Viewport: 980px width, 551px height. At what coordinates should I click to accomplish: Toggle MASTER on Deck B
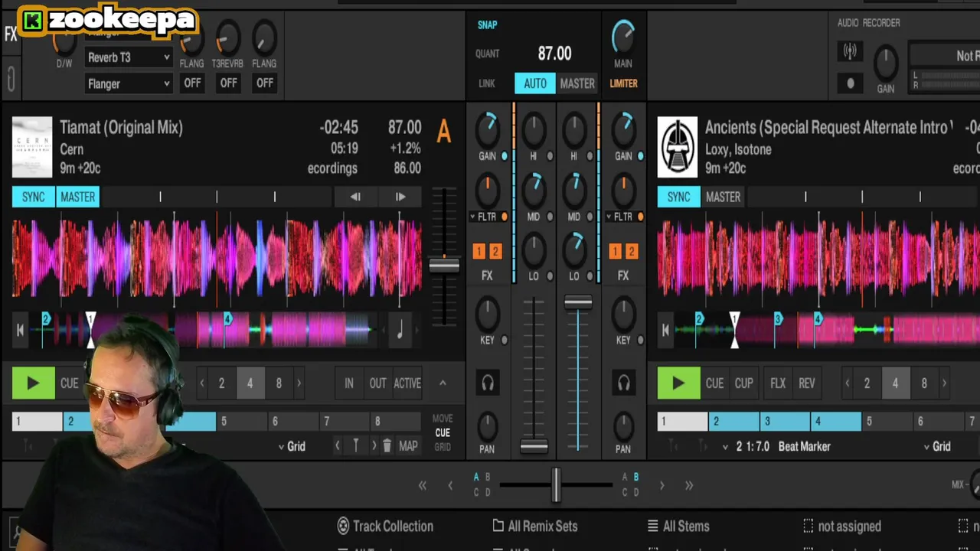(x=723, y=197)
